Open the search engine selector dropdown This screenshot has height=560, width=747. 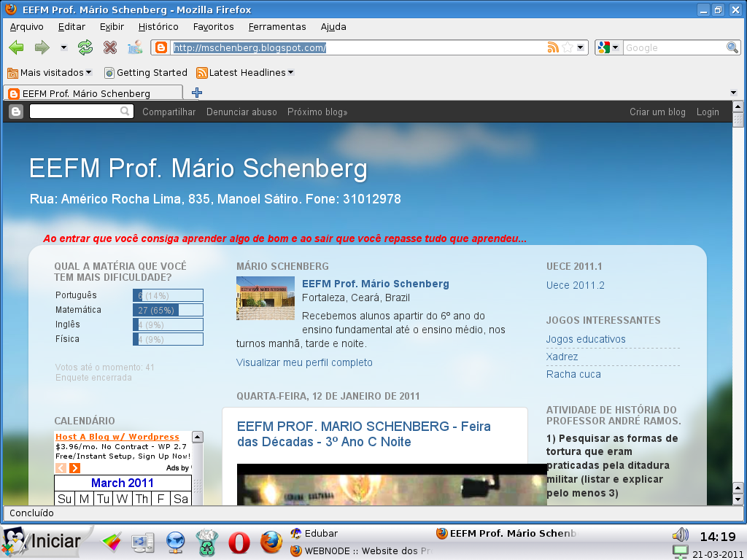[608, 47]
